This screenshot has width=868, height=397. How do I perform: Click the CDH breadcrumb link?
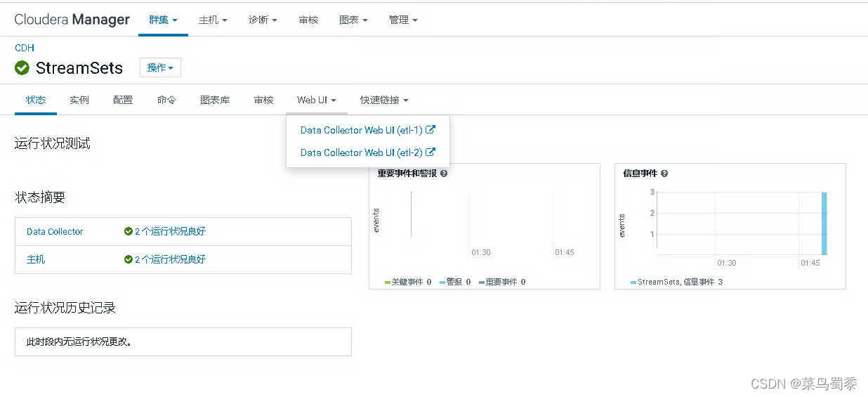tap(25, 48)
